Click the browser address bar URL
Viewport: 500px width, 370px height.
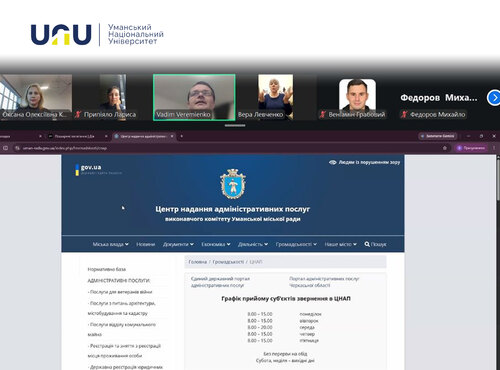(65, 148)
